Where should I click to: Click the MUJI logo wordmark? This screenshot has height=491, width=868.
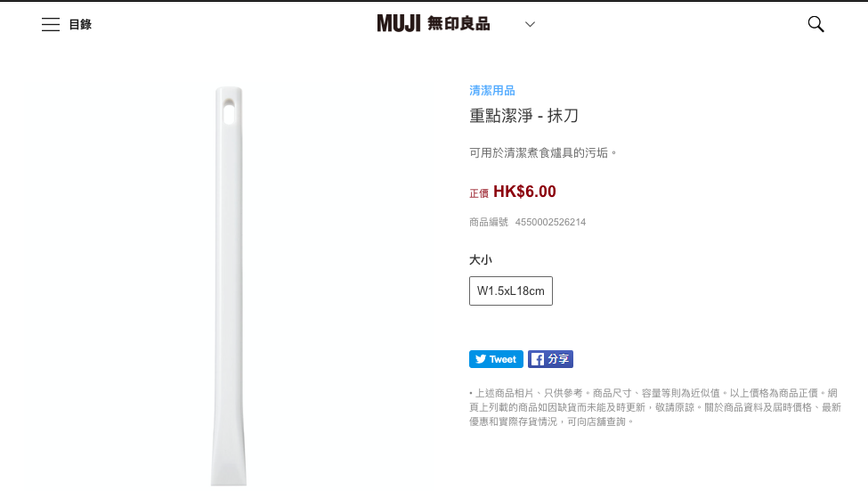(399, 23)
